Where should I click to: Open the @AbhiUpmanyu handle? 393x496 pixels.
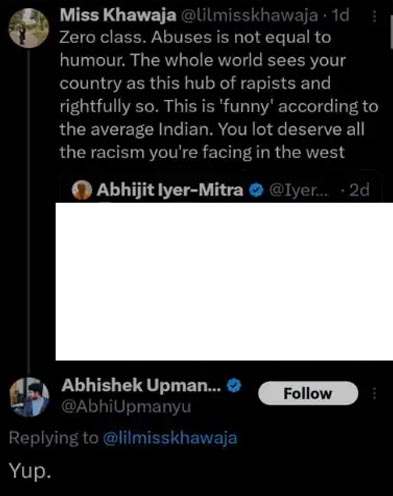[x=126, y=407]
